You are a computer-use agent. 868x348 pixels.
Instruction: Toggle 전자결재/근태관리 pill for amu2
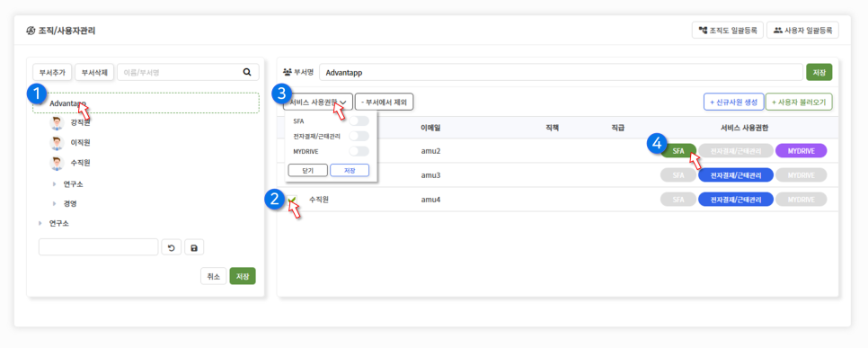coord(736,151)
